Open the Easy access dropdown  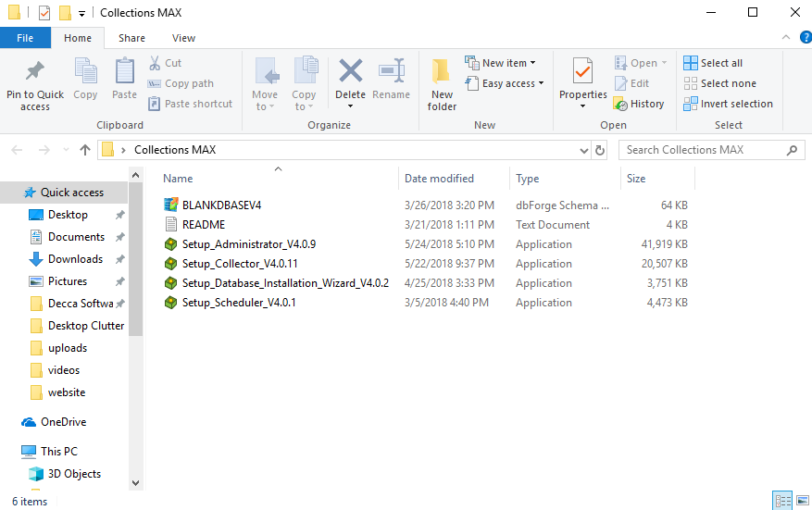pos(505,83)
